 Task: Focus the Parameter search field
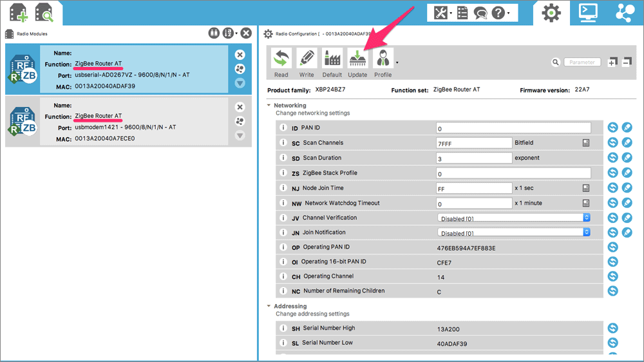pos(582,62)
